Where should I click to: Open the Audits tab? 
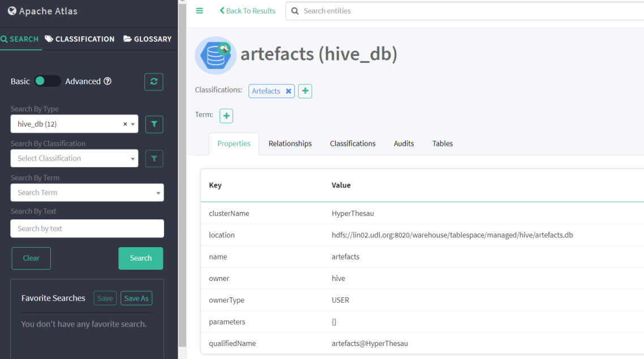point(403,144)
